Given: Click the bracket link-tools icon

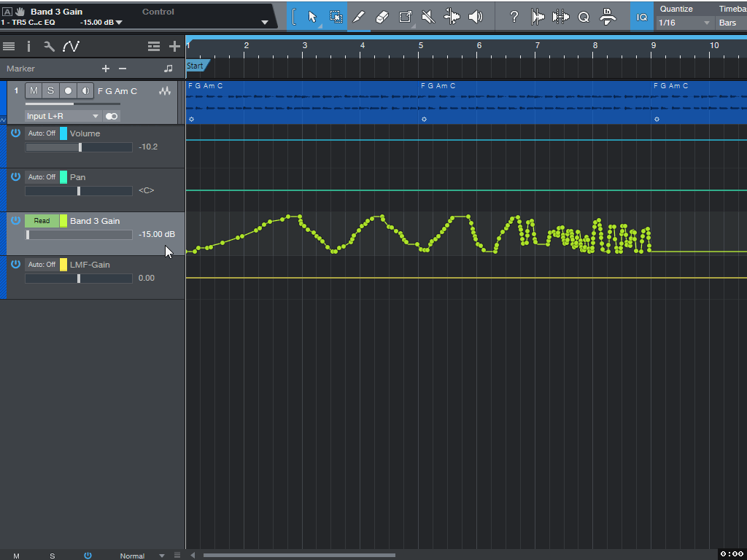Looking at the screenshot, I should point(293,17).
